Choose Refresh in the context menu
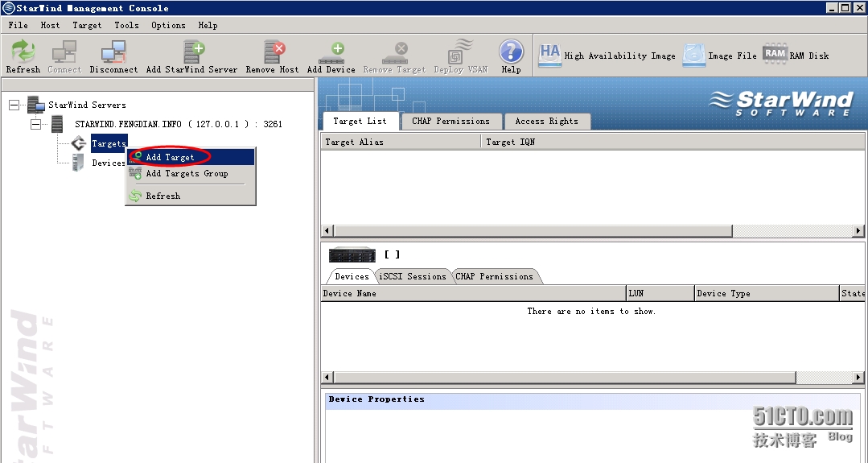Image resolution: width=868 pixels, height=463 pixels. pyautogui.click(x=191, y=196)
